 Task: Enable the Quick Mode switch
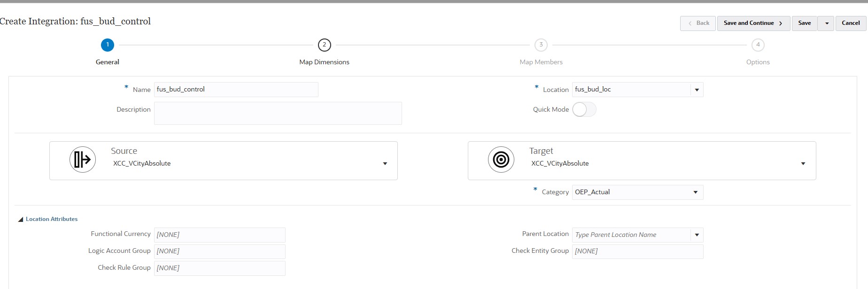[x=584, y=110]
